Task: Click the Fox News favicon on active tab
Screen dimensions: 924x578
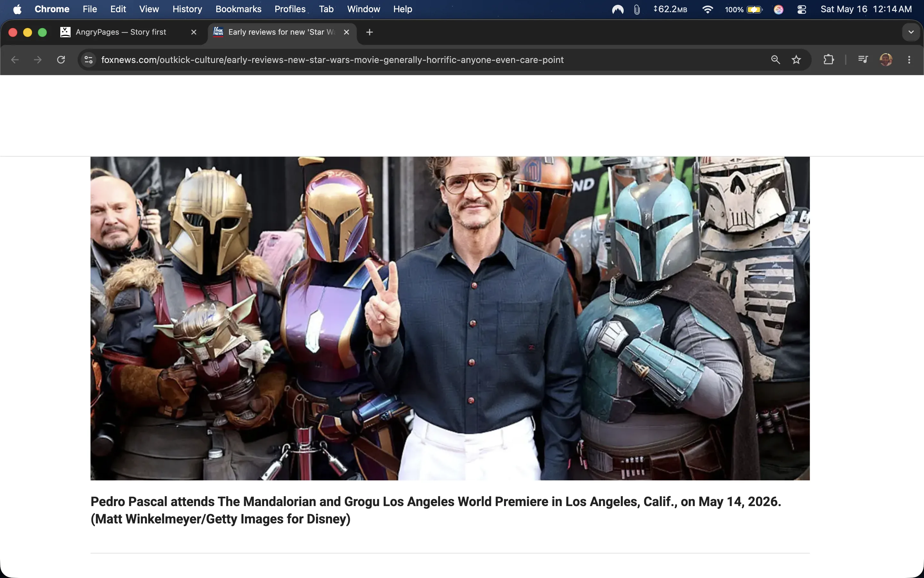Action: pyautogui.click(x=218, y=32)
